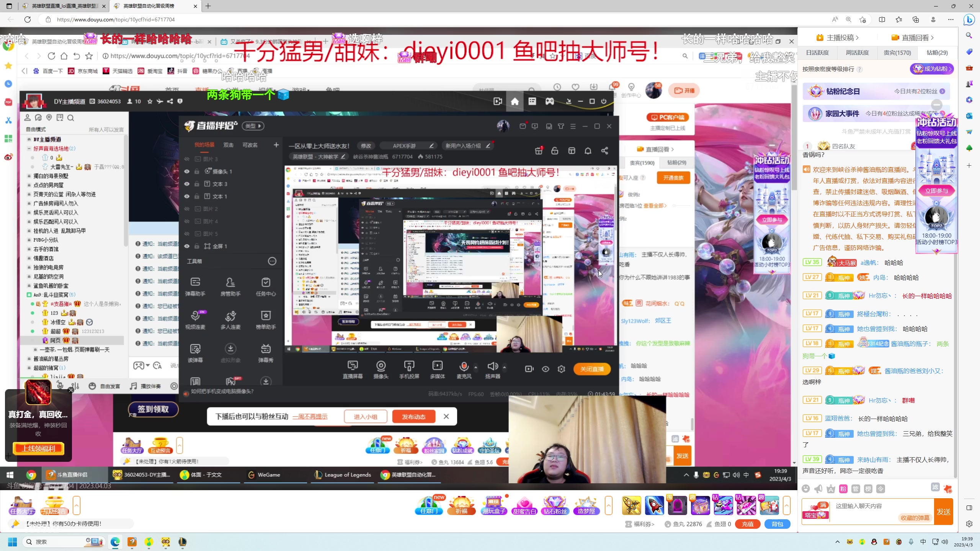Click bell notification icon in 直播伴侣
Viewport: 980px width, 551px height.
click(588, 151)
